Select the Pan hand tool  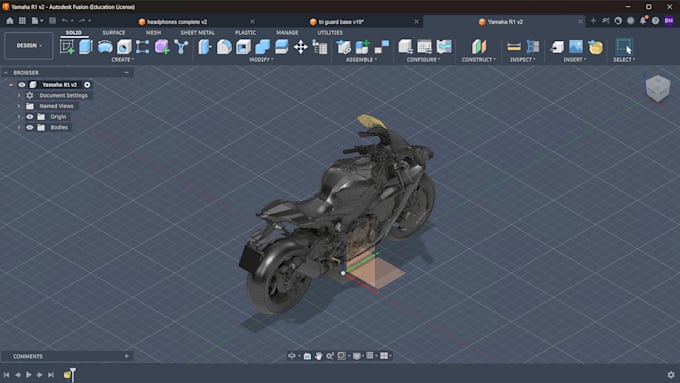coord(319,356)
